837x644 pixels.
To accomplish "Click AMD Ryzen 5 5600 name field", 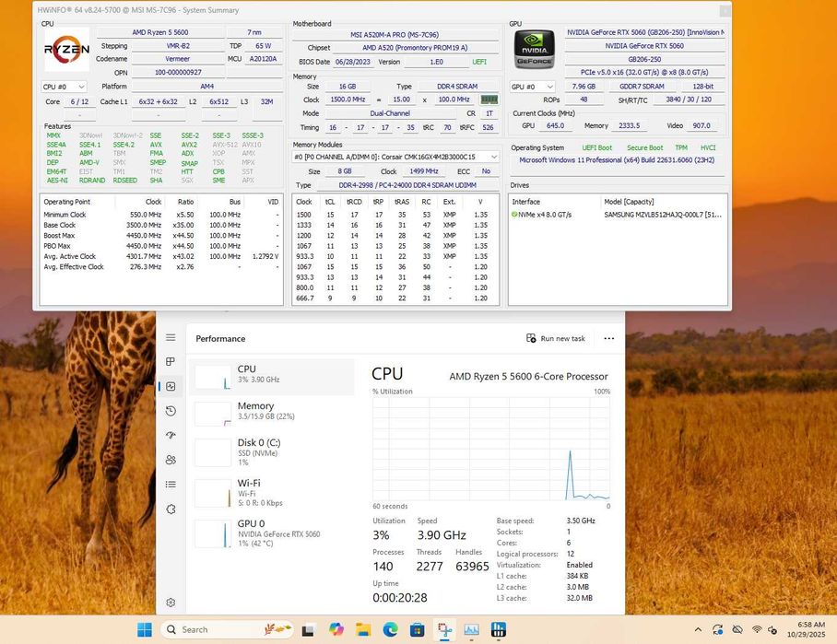I will (x=160, y=32).
